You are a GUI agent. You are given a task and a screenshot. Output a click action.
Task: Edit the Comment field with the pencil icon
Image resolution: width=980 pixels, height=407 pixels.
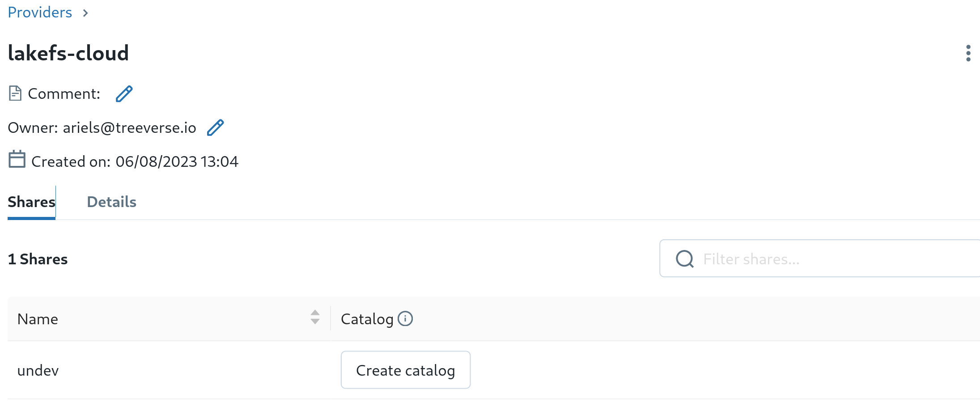124,94
